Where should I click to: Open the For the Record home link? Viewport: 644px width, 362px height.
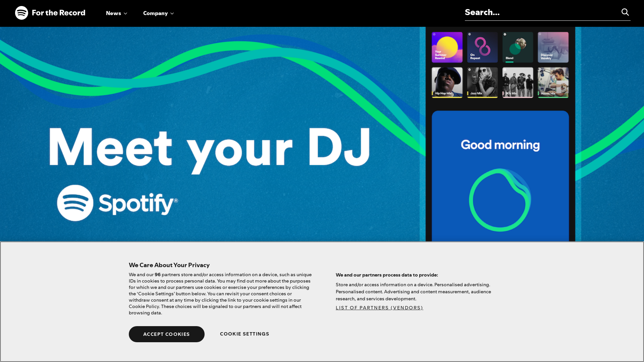[x=50, y=13]
